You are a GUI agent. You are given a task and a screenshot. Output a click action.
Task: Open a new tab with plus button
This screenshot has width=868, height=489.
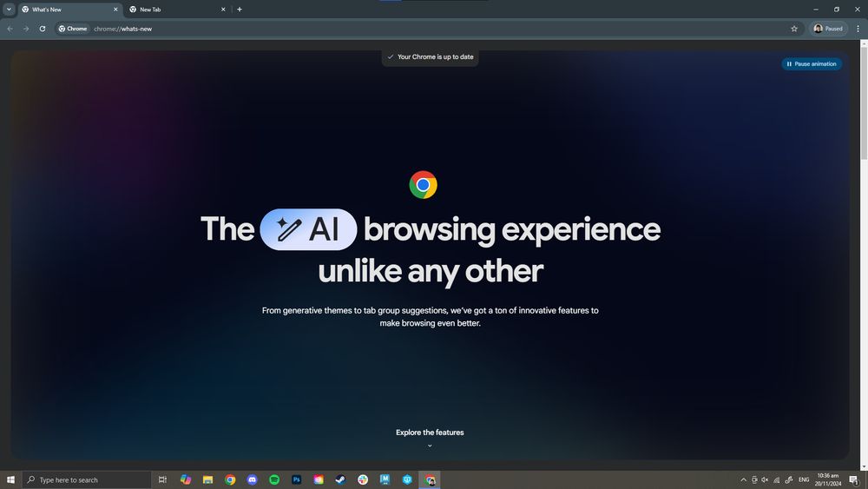click(x=240, y=10)
